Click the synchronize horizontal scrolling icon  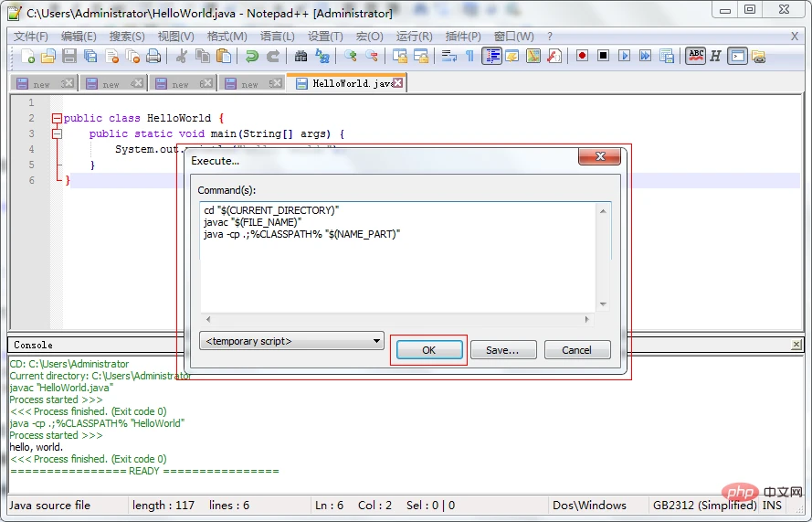coord(421,56)
